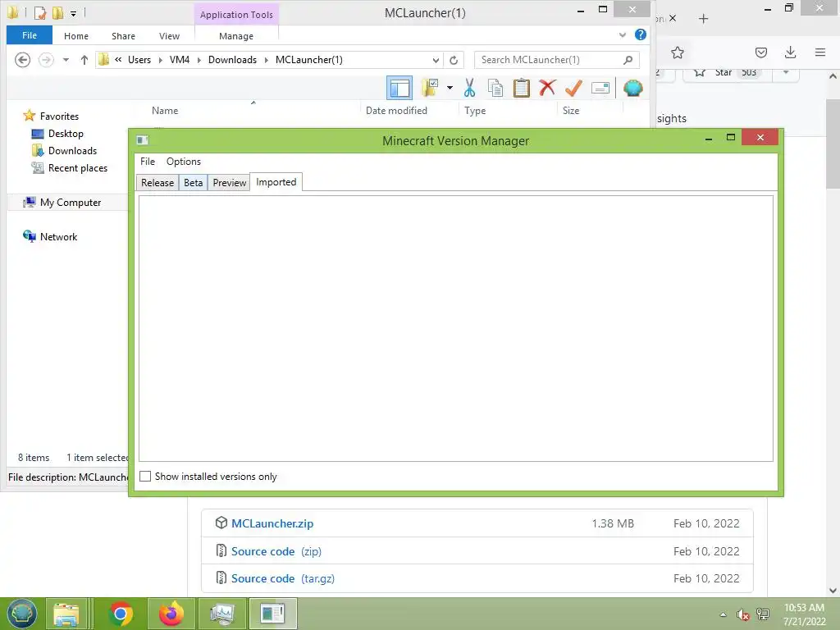Open the File tab in Explorer ribbon
This screenshot has height=630, width=840.
pos(30,35)
